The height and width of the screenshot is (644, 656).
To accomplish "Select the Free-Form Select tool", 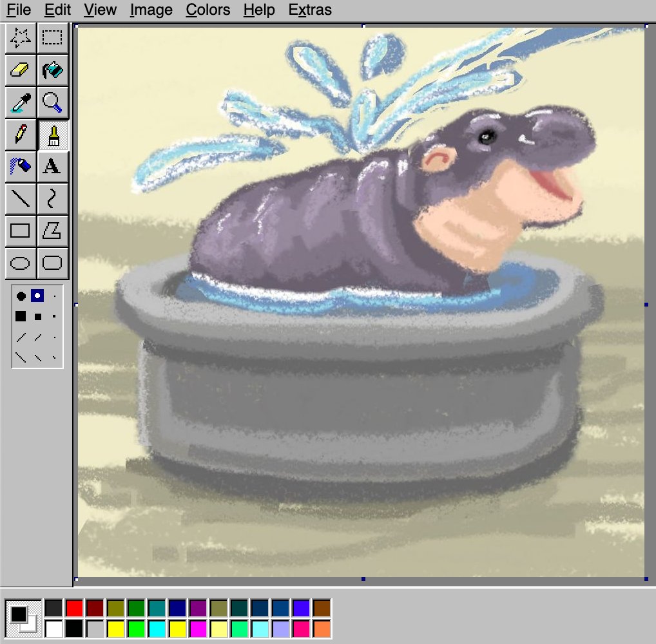I will pyautogui.click(x=20, y=38).
